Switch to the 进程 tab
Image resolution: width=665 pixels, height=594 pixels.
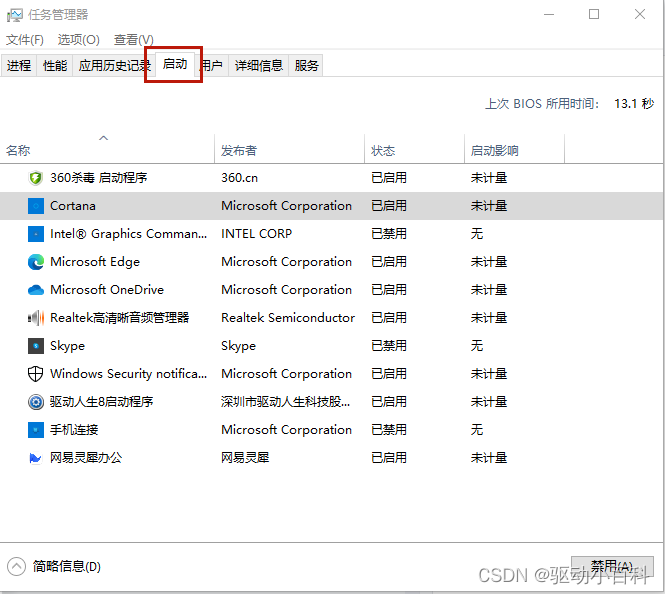(19, 65)
